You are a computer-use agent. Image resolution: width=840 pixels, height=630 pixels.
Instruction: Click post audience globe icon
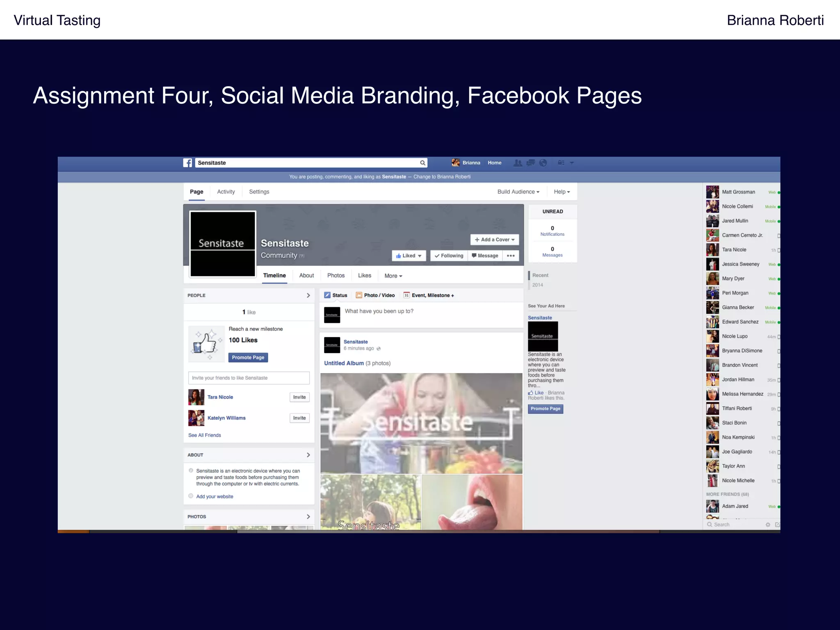coord(379,349)
